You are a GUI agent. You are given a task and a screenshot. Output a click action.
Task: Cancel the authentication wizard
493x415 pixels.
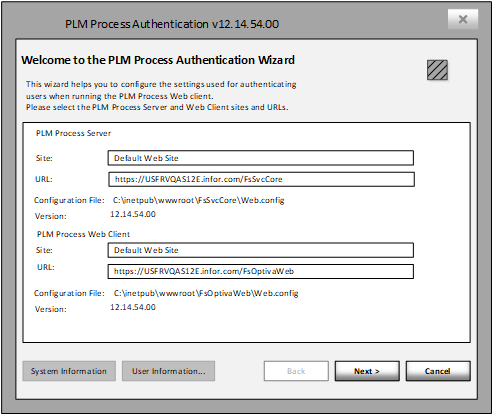[x=438, y=371]
